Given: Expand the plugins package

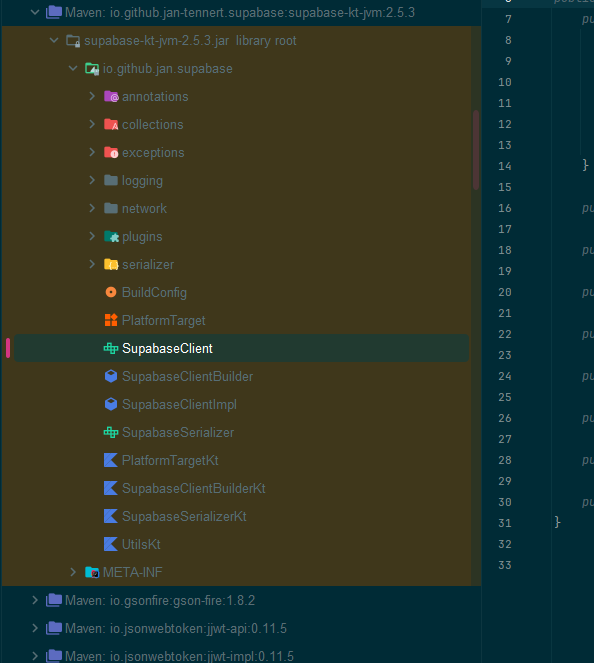Looking at the screenshot, I should pos(92,236).
